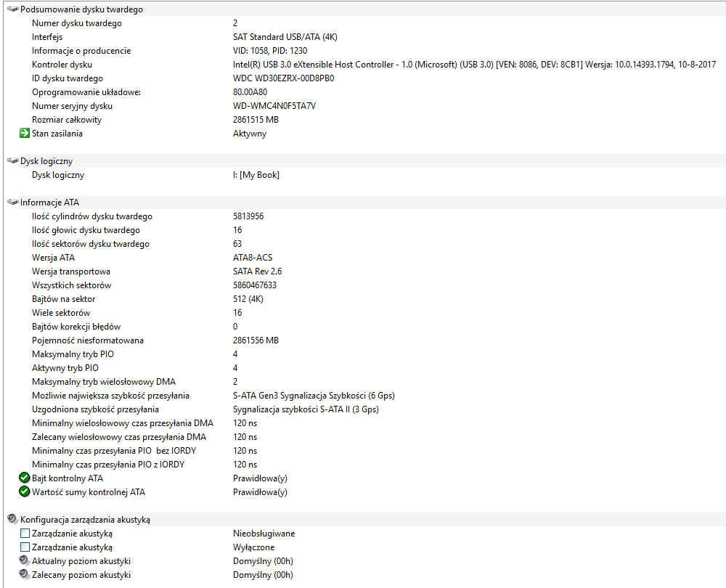Screen dimensions: 726x588
Task: Click the green arrow icon at Stan zasilania
Action: coord(25,134)
